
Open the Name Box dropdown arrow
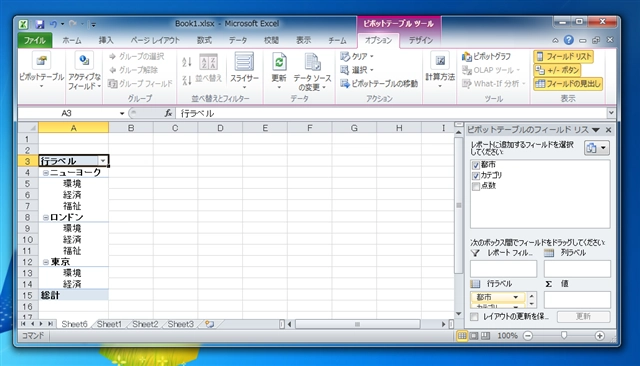coord(122,113)
